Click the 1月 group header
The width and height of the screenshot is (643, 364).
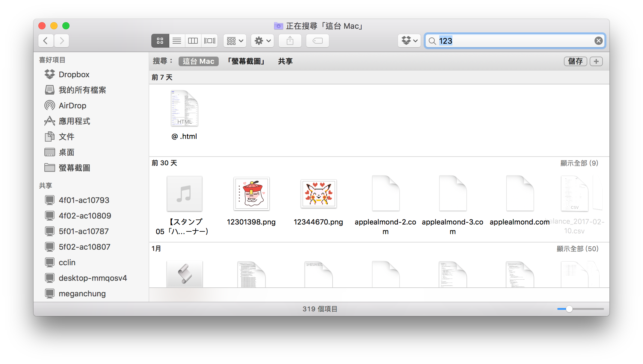[x=156, y=249]
